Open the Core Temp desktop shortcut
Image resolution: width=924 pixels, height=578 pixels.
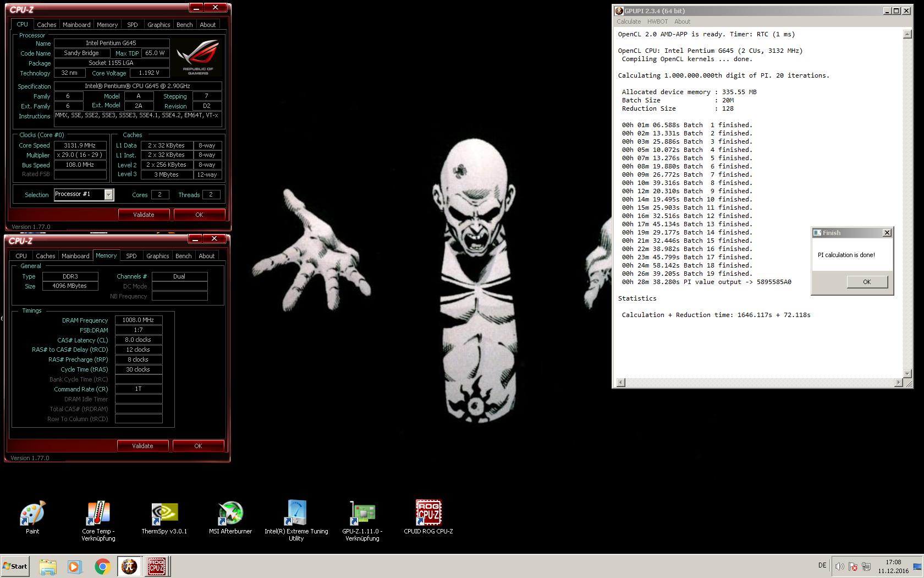(98, 521)
